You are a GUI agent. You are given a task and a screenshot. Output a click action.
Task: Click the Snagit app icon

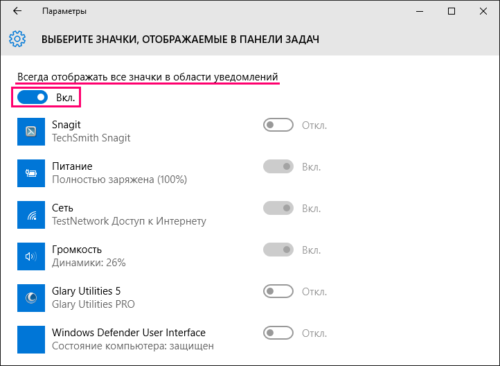(x=31, y=132)
